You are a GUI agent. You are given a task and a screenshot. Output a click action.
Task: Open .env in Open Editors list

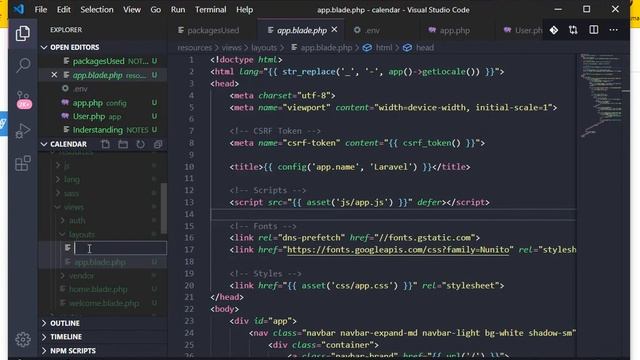(x=80, y=89)
